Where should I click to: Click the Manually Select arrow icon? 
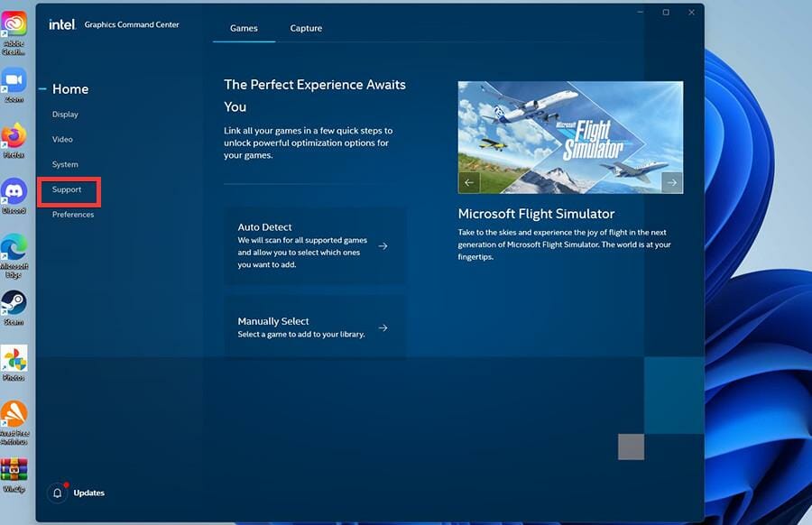point(383,327)
